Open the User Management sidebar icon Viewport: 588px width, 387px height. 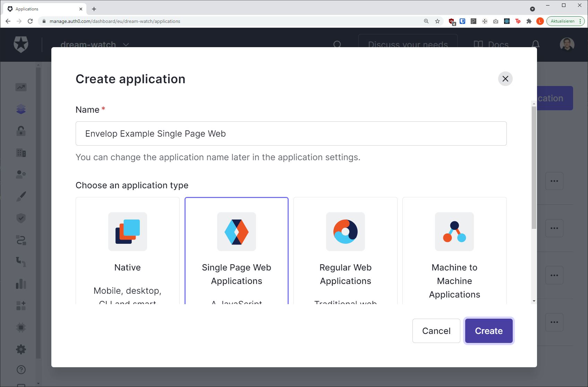tap(21, 174)
